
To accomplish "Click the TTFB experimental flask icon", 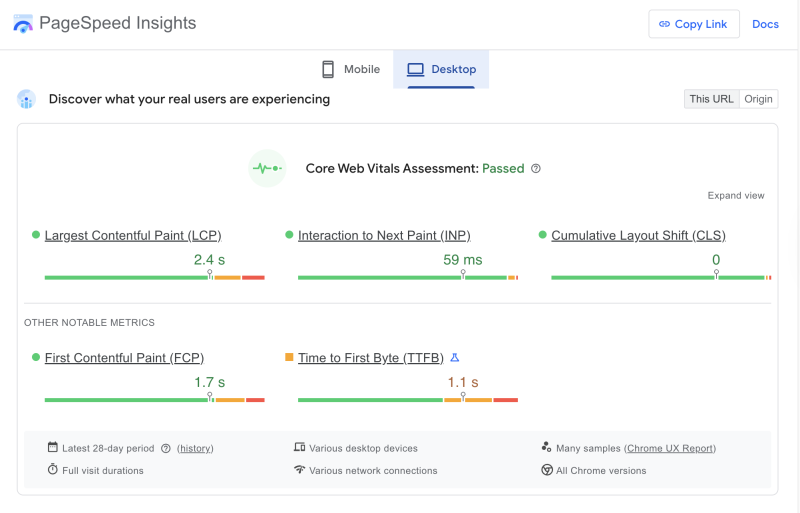I will tap(455, 358).
